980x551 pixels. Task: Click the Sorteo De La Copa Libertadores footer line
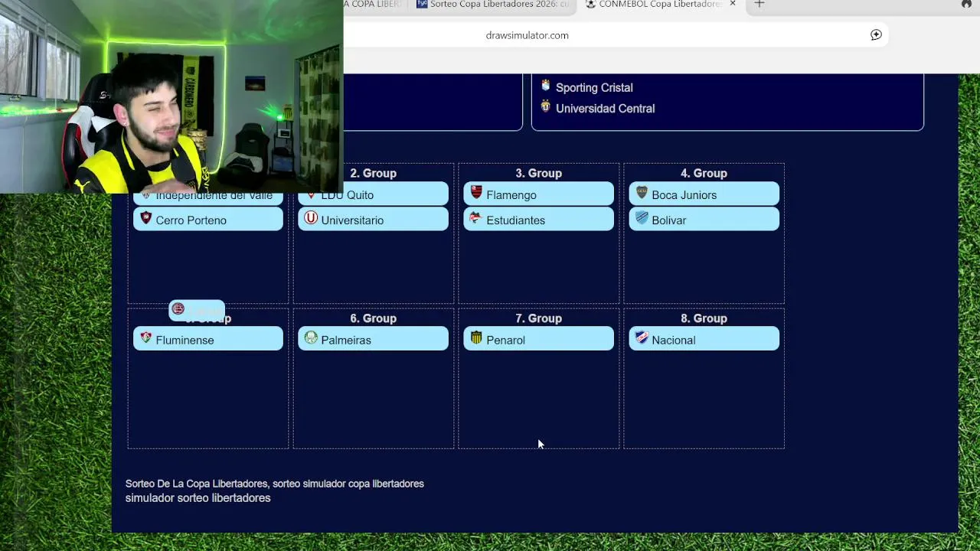pos(274,484)
